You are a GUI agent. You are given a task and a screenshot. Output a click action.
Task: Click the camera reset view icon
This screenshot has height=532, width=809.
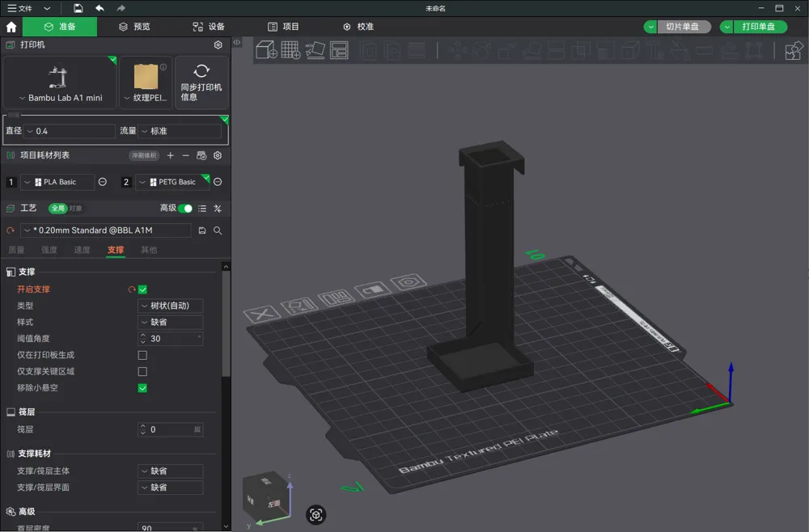click(316, 514)
